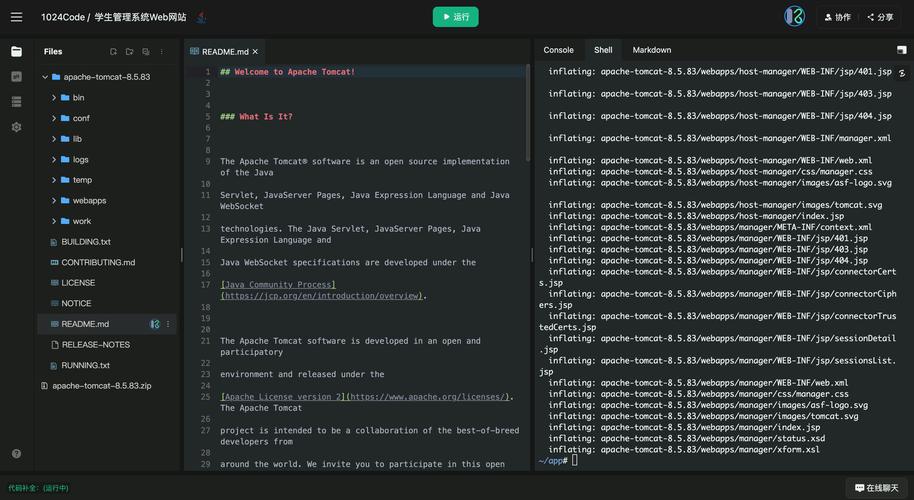Click the three-dot menu on the README.md row
This screenshot has height=500, width=914.
(168, 324)
